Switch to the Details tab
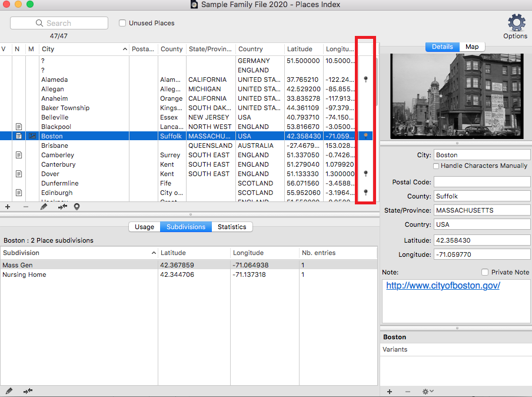 click(442, 47)
